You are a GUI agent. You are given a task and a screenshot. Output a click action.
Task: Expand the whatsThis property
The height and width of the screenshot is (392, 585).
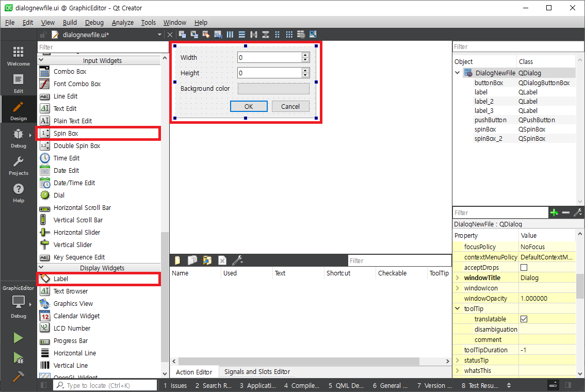coord(458,370)
